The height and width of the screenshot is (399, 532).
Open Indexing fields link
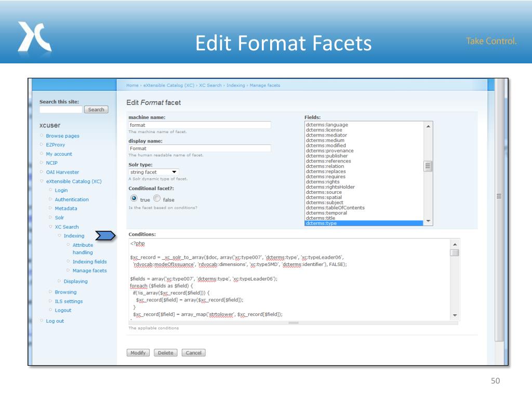89,262
